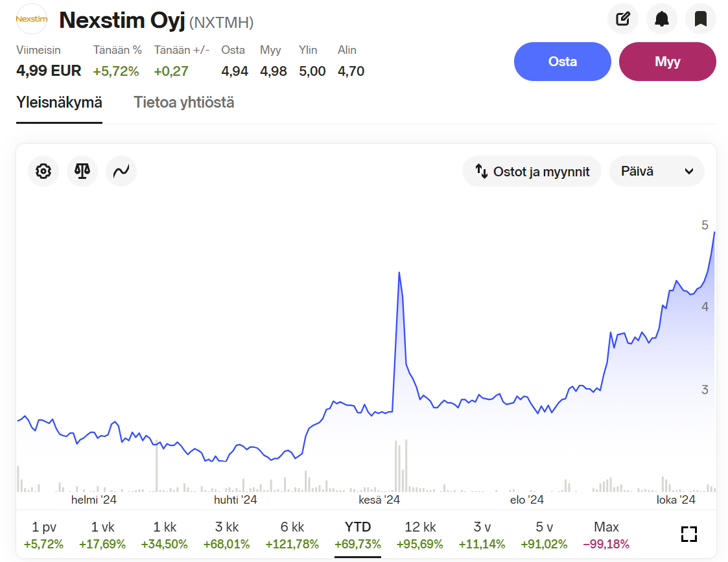Viewport: 728px width, 562px height.
Task: Click the elo '24 axis label
Action: click(527, 500)
